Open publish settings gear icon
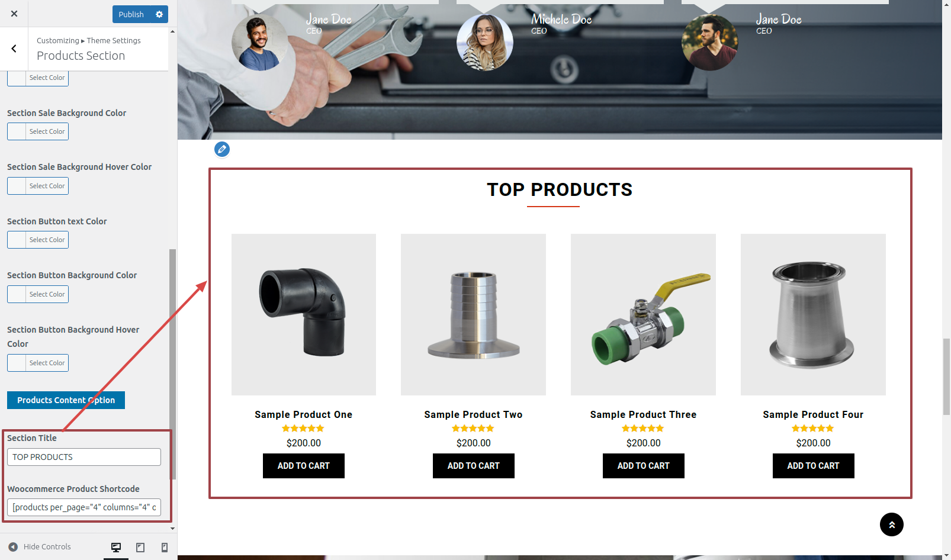Image resolution: width=951 pixels, height=560 pixels. click(159, 14)
